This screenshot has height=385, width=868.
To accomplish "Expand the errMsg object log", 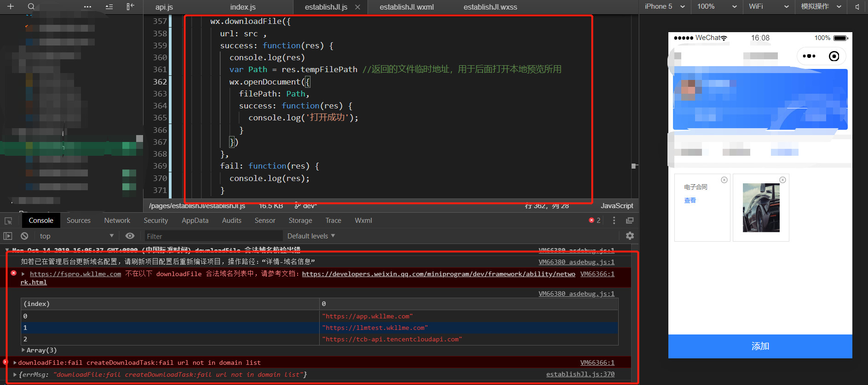I will pyautogui.click(x=15, y=374).
